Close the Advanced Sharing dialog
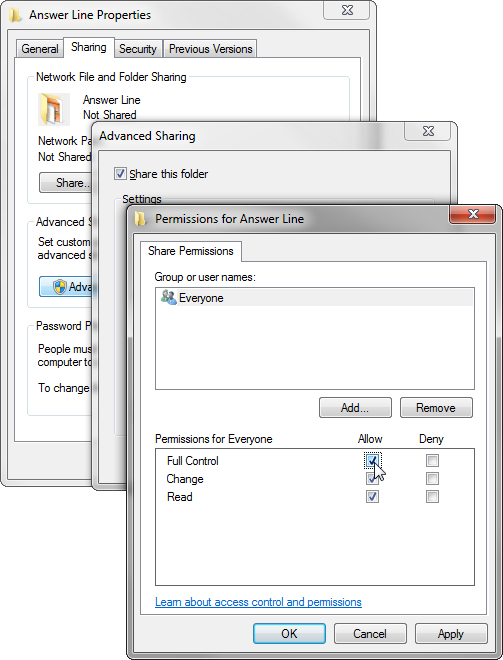503x660 pixels. pyautogui.click(x=428, y=131)
